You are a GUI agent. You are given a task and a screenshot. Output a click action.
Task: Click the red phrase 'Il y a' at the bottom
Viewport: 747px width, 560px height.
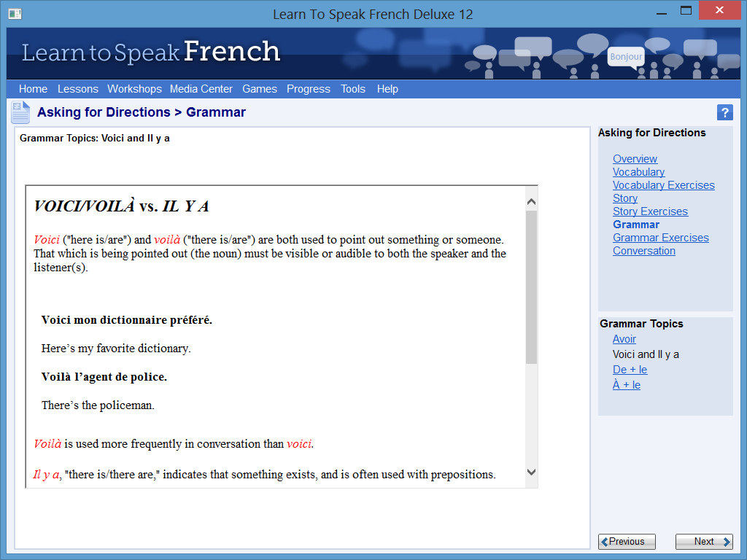click(46, 475)
